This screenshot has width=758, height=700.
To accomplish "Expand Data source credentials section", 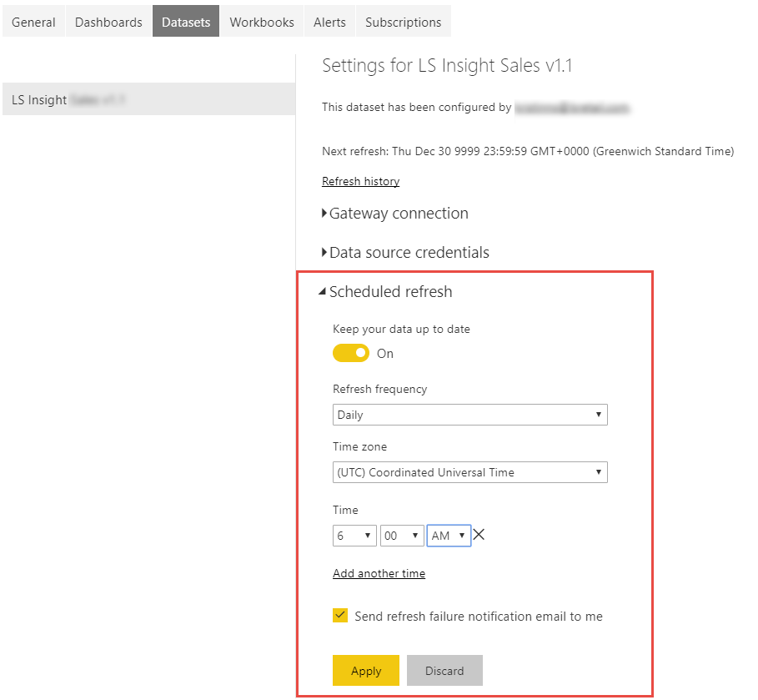I will (x=409, y=253).
